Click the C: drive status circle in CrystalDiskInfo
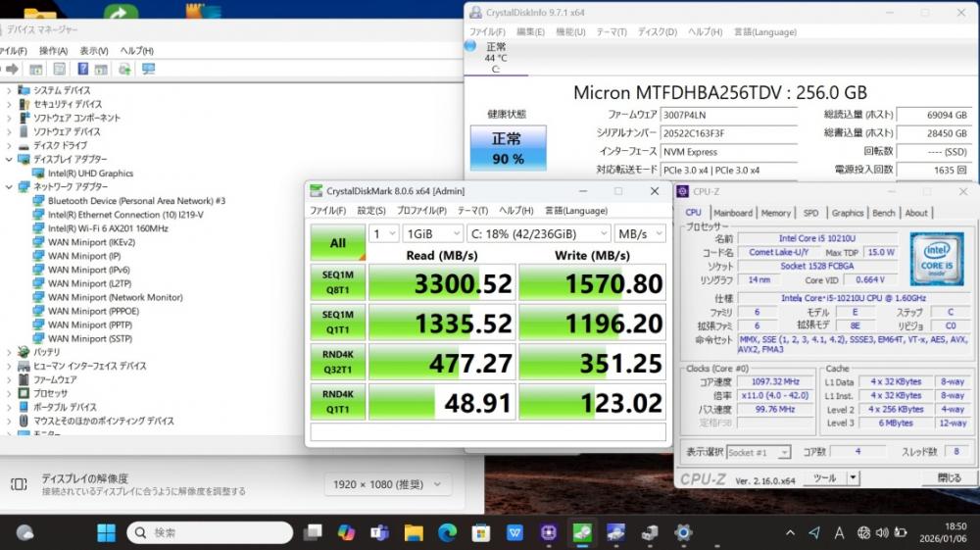Screen dimensions: 980x550 (471, 47)
